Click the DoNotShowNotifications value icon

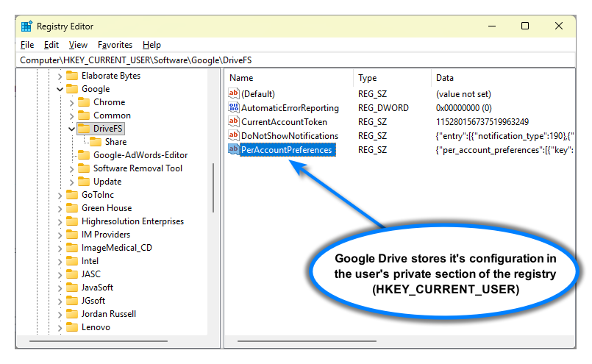click(234, 136)
